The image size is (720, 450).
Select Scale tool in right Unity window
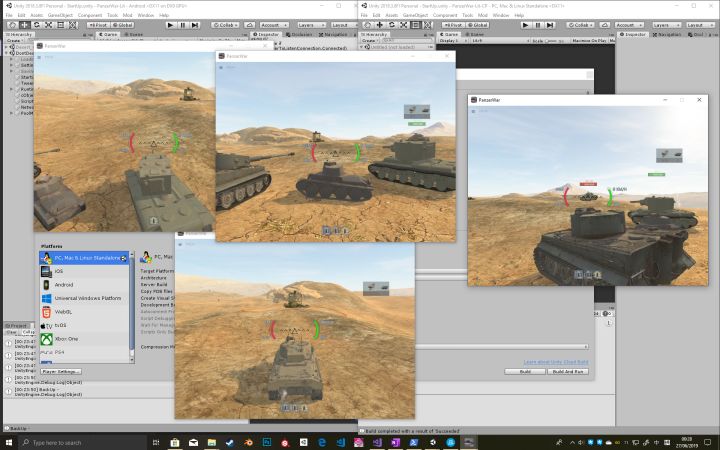pyautogui.click(x=404, y=25)
